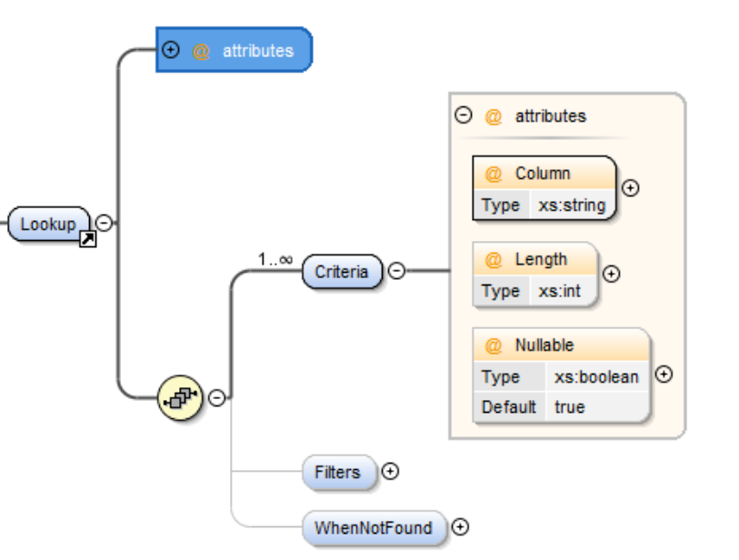Click the Lookup reference arrow icon
This screenshot has width=739, height=560.
tap(88, 239)
